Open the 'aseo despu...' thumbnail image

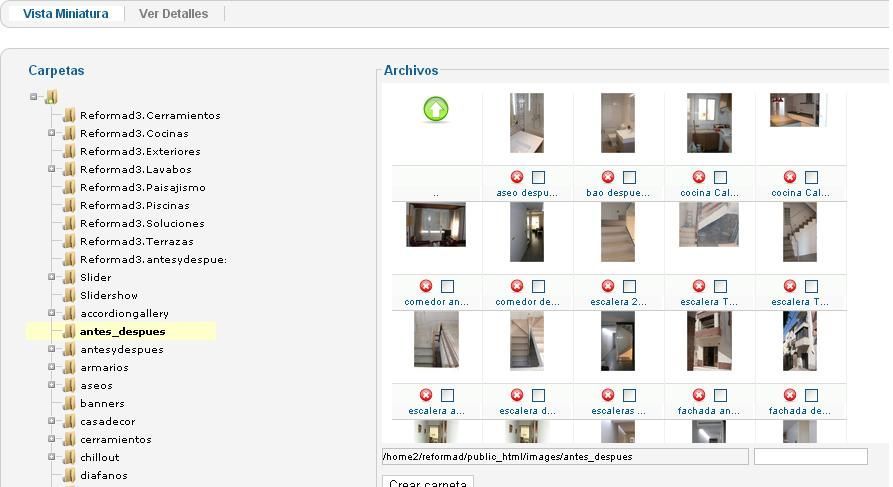(527, 123)
